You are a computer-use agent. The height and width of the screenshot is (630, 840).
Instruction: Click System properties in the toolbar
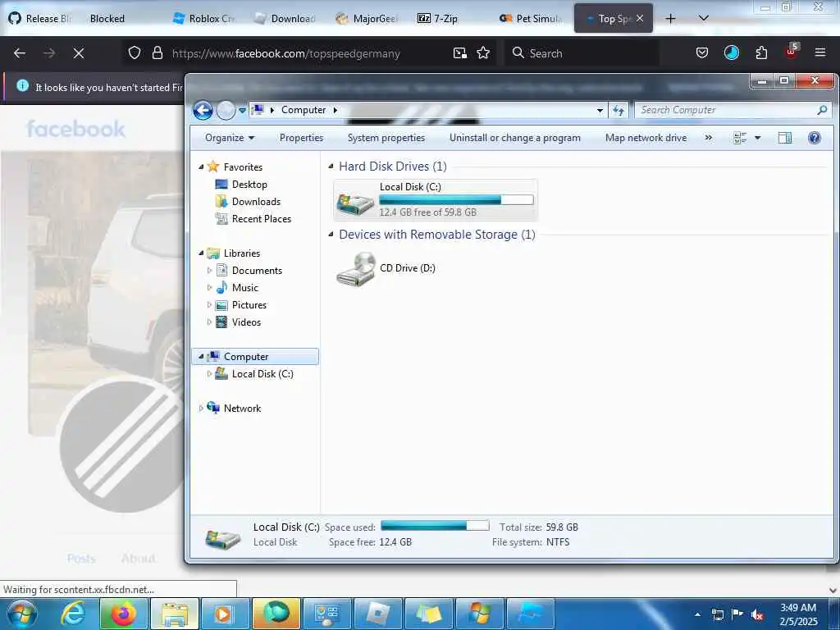386,138
